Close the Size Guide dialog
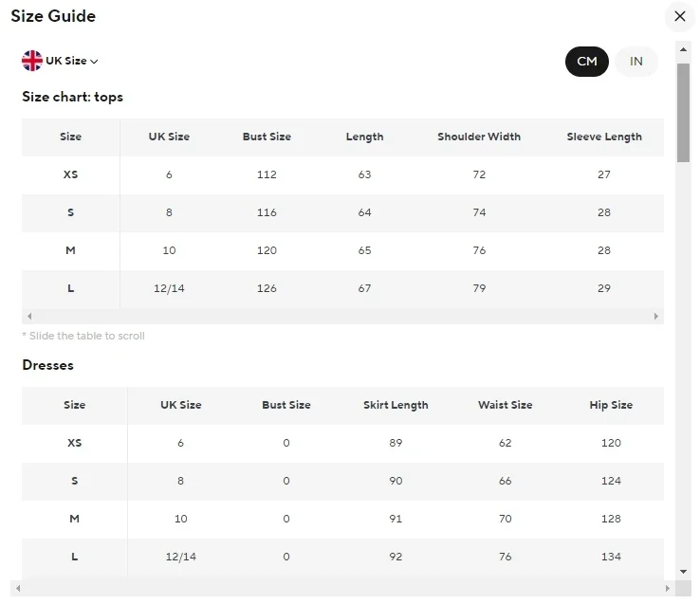The image size is (700, 604). (679, 16)
